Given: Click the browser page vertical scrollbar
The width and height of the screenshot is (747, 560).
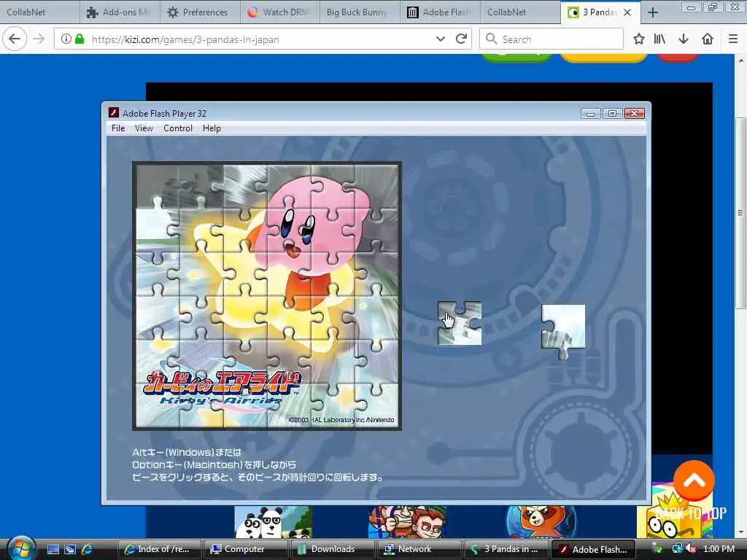Looking at the screenshot, I should pos(741,212).
